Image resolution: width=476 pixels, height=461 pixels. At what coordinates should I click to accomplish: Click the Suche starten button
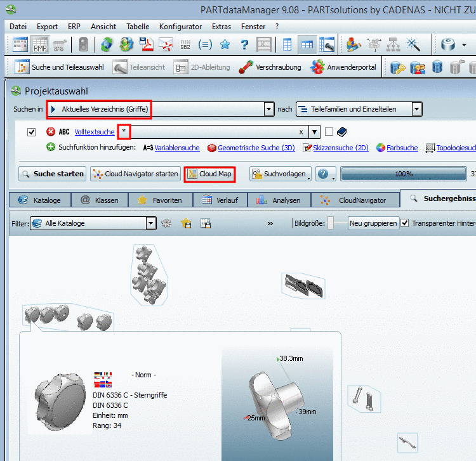click(52, 174)
